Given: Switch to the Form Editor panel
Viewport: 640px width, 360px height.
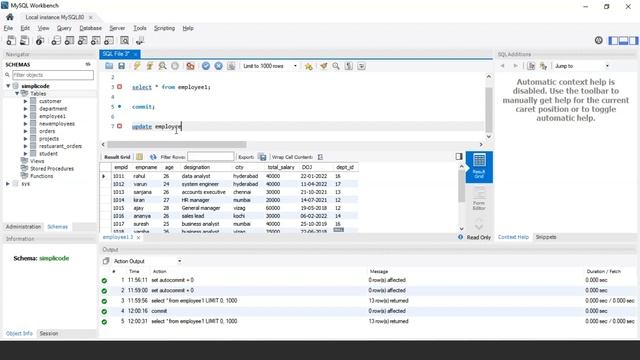Looking at the screenshot, I should (479, 199).
